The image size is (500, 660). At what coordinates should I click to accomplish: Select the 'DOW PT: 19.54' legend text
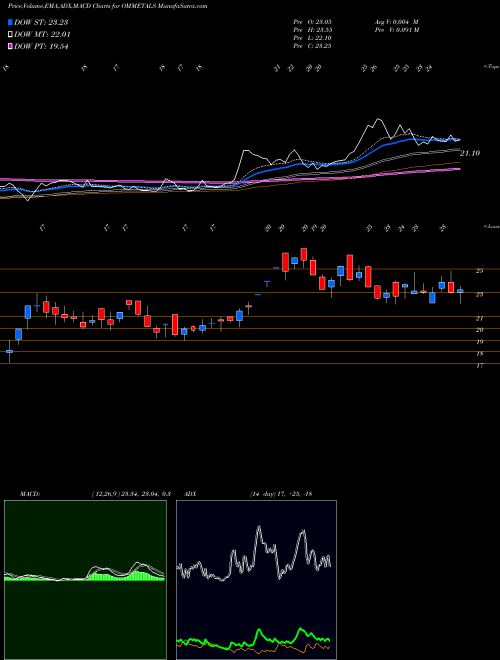pos(41,46)
